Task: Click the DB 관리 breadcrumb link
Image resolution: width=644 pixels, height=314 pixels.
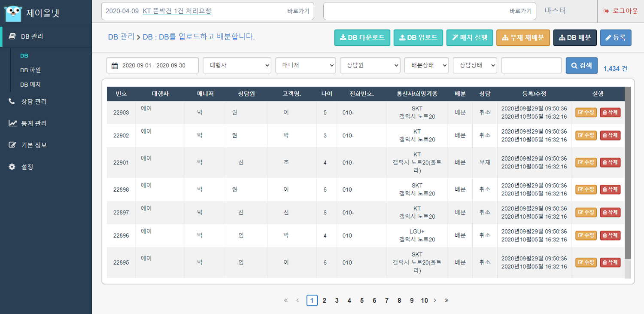Action: 121,37
